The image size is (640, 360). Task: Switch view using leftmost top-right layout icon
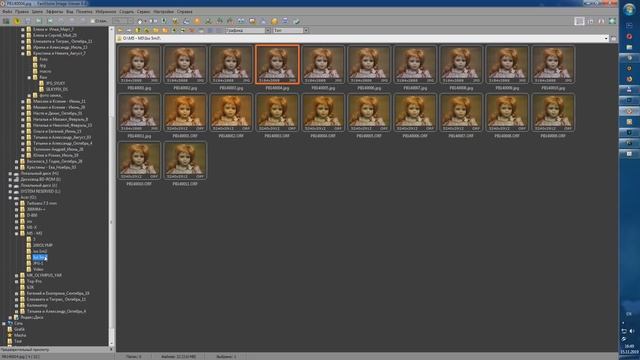579,21
